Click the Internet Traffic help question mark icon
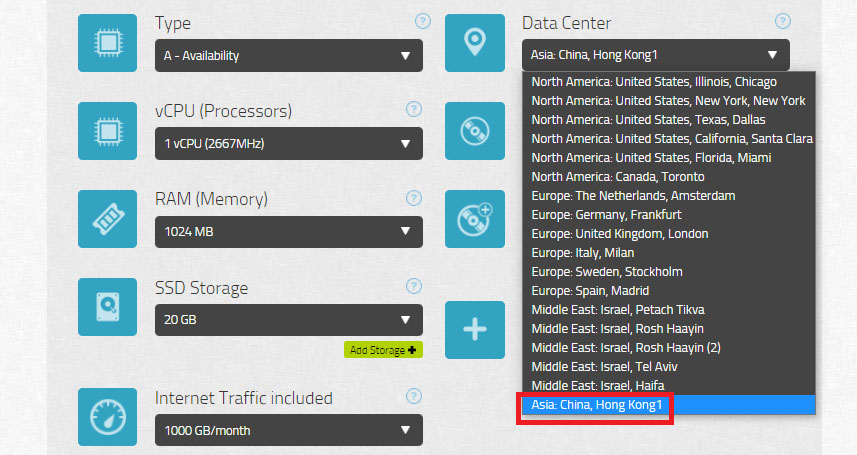Viewport: 857px width, 455px height. (414, 396)
